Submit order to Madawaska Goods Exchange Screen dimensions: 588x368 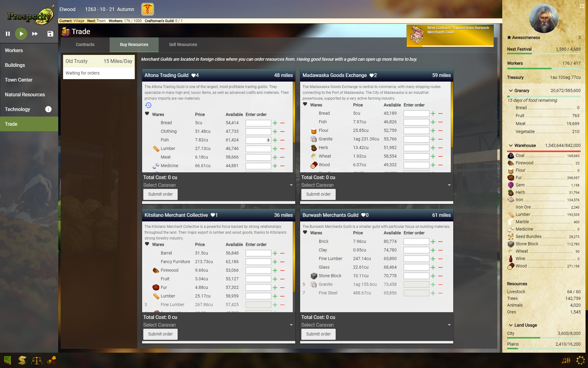(318, 194)
